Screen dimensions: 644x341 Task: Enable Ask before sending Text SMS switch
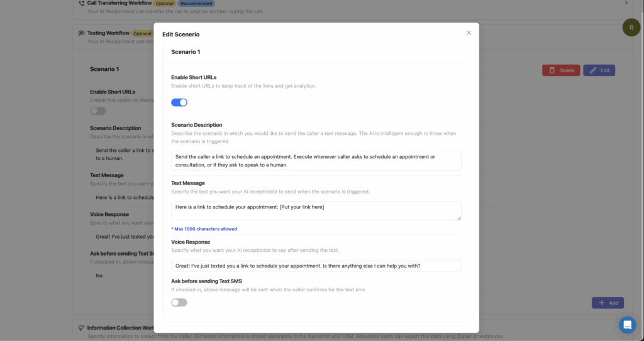(179, 303)
